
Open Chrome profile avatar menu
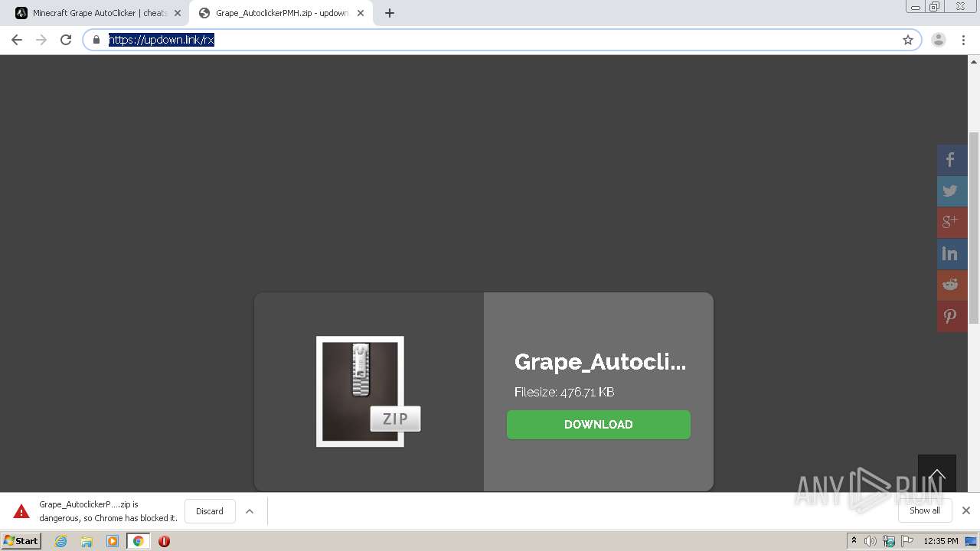(939, 40)
